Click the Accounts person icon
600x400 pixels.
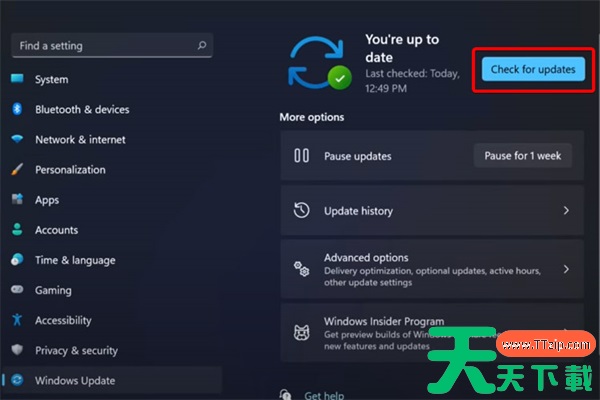(17, 229)
